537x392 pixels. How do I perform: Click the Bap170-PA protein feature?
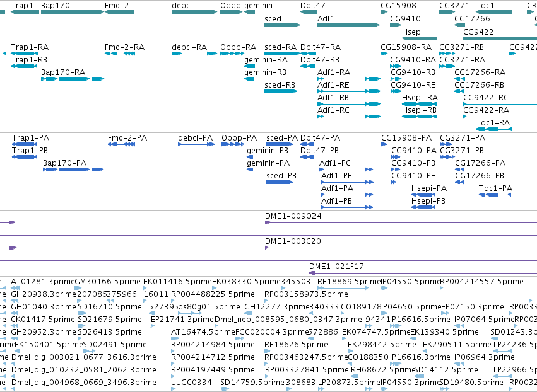(73, 170)
